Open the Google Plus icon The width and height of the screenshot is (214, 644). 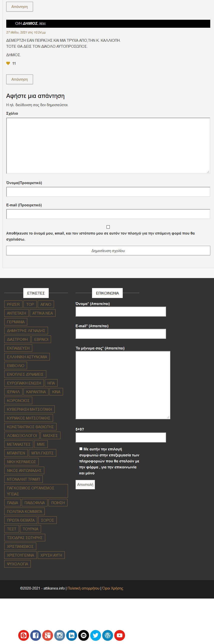[47, 635]
